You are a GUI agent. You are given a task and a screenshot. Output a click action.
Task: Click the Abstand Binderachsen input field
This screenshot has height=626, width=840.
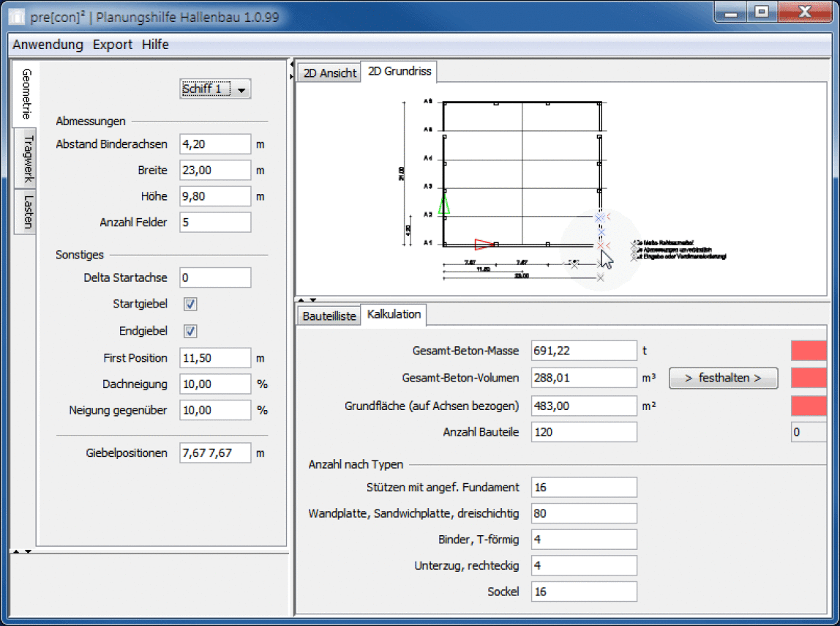click(x=215, y=144)
